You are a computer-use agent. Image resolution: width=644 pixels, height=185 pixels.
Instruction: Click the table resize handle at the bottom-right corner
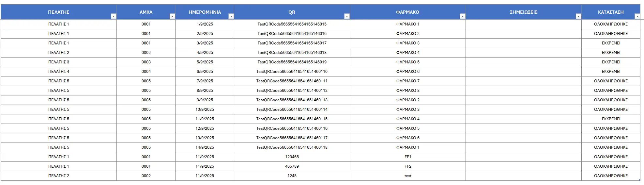click(x=639, y=180)
